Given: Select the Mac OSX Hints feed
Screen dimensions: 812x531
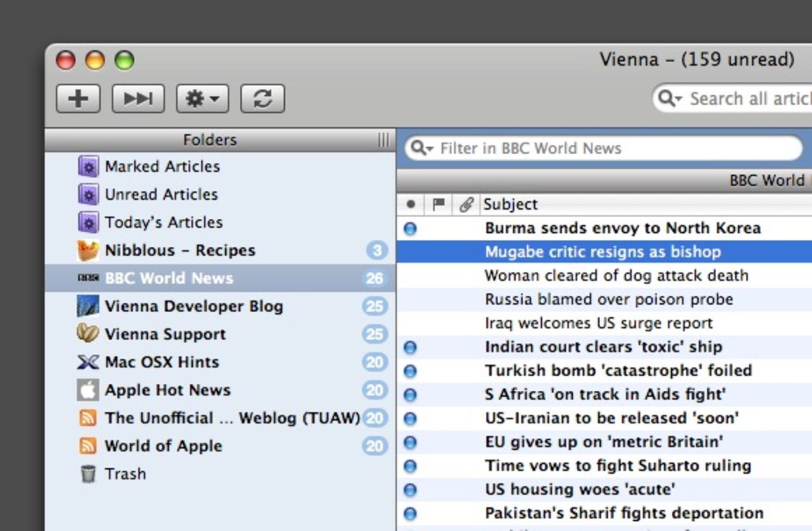Looking at the screenshot, I should click(161, 362).
